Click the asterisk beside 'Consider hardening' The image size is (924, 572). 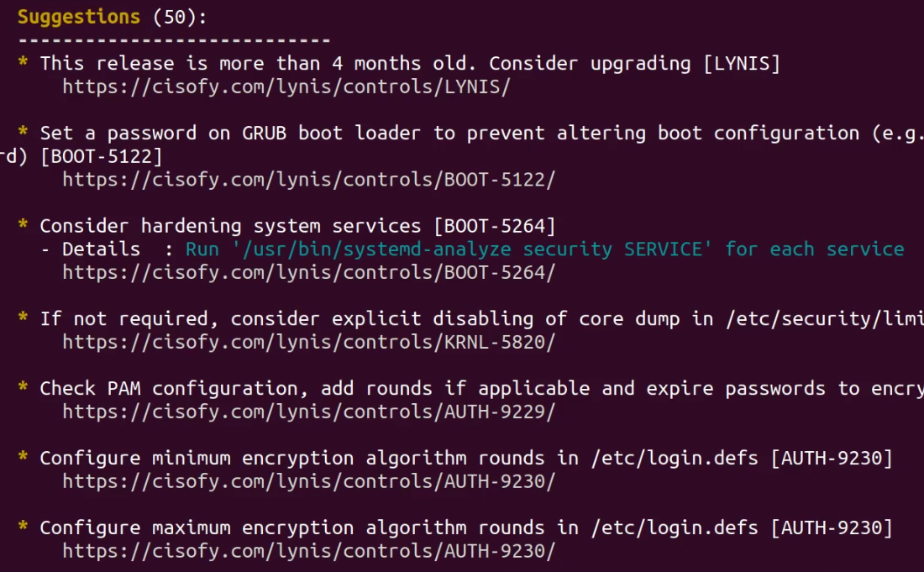tap(23, 224)
